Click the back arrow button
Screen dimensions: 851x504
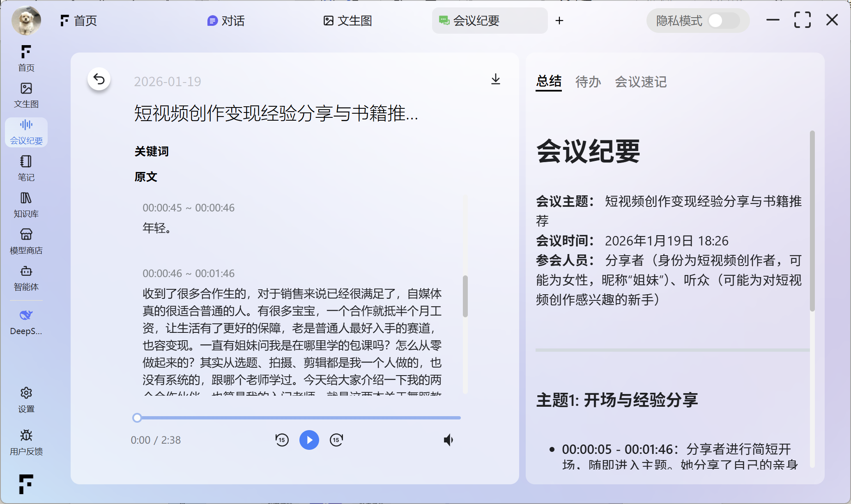pyautogui.click(x=99, y=79)
